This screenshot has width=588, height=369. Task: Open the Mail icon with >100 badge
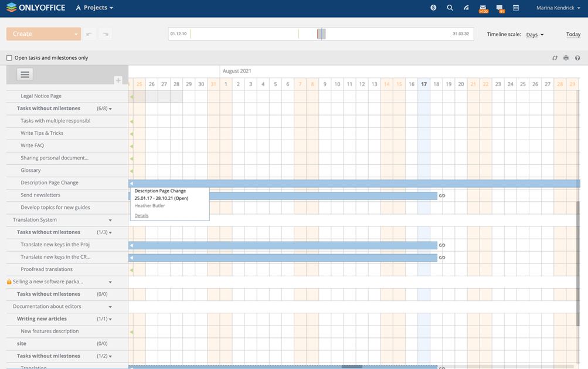point(482,8)
